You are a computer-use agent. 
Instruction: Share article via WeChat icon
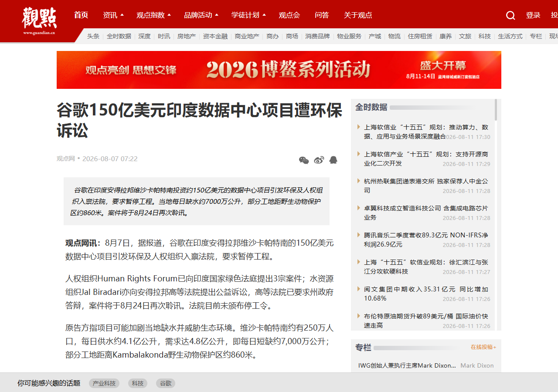[x=304, y=160]
